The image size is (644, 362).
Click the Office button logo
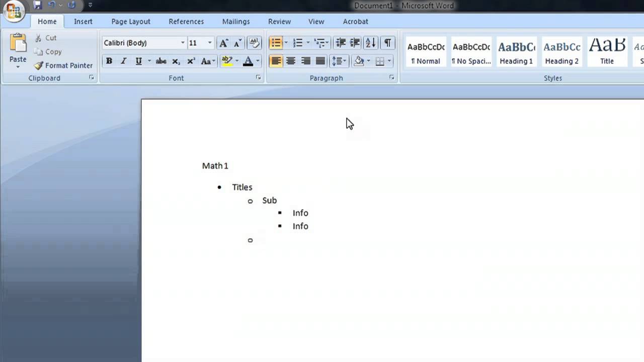point(14,11)
